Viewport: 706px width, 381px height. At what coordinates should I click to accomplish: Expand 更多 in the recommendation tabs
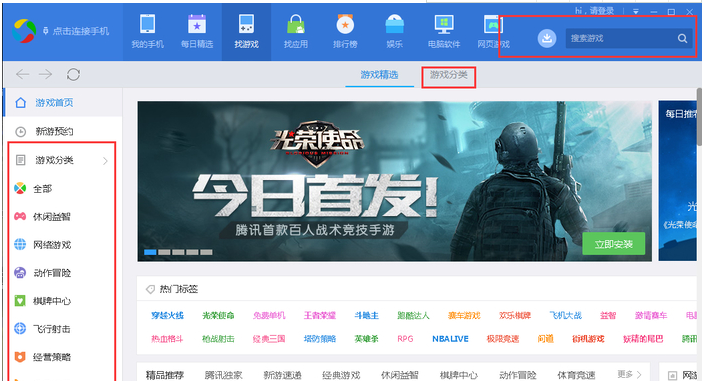coord(629,374)
